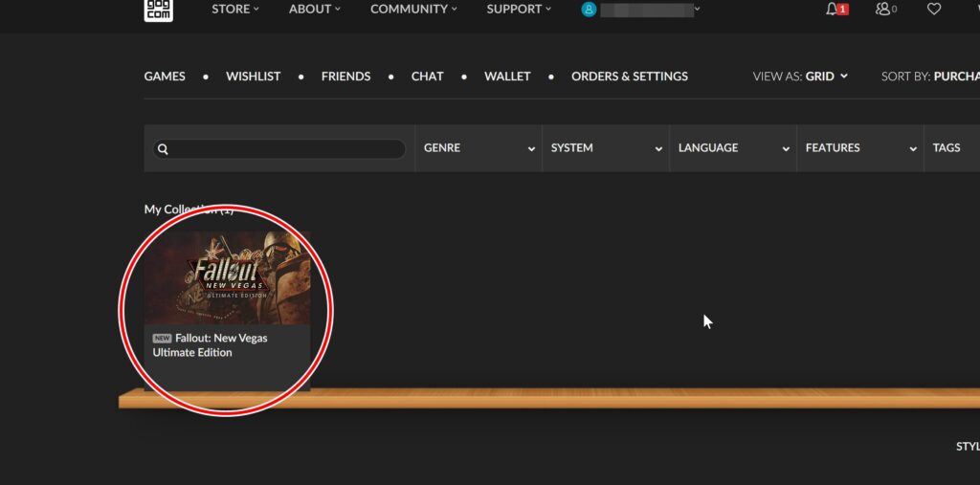Open the notifications bell icon
Viewport: 980px width, 485px height.
[x=832, y=9]
